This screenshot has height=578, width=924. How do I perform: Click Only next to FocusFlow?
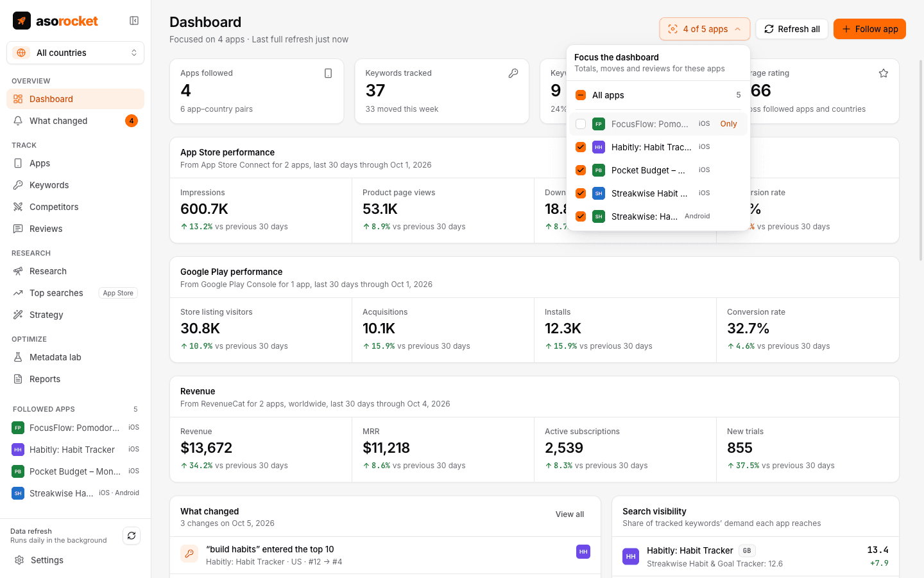coord(728,124)
